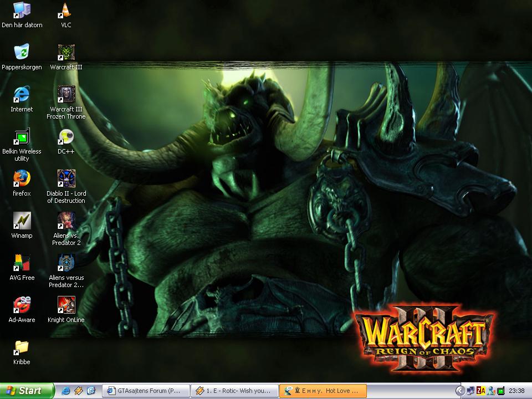This screenshot has height=399, width=532.
Task: Click the Internet Explorer quick launch icon
Action: click(x=65, y=391)
